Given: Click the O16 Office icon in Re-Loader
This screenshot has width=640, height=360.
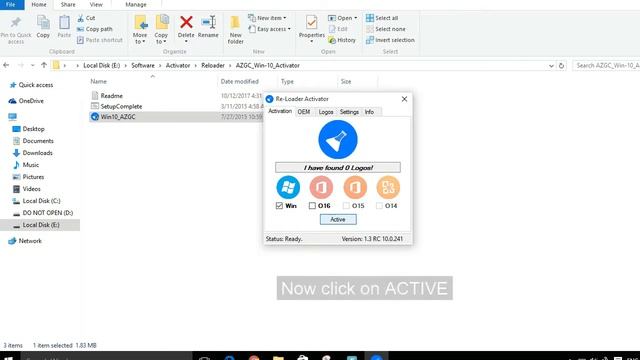Looking at the screenshot, I should [321, 187].
